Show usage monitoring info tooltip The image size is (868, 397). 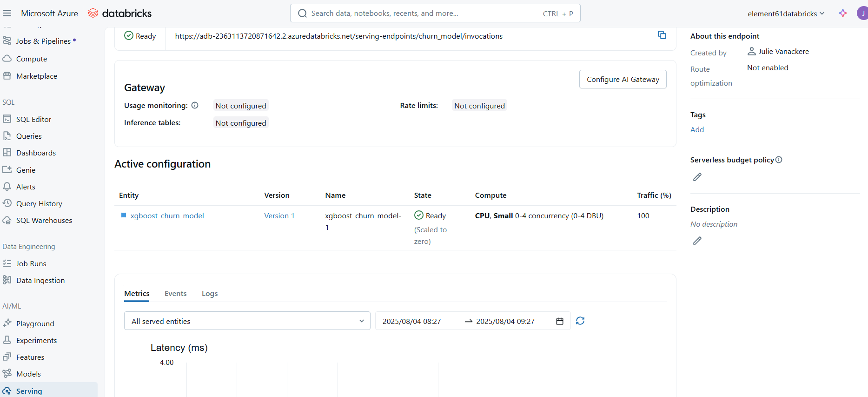click(195, 106)
